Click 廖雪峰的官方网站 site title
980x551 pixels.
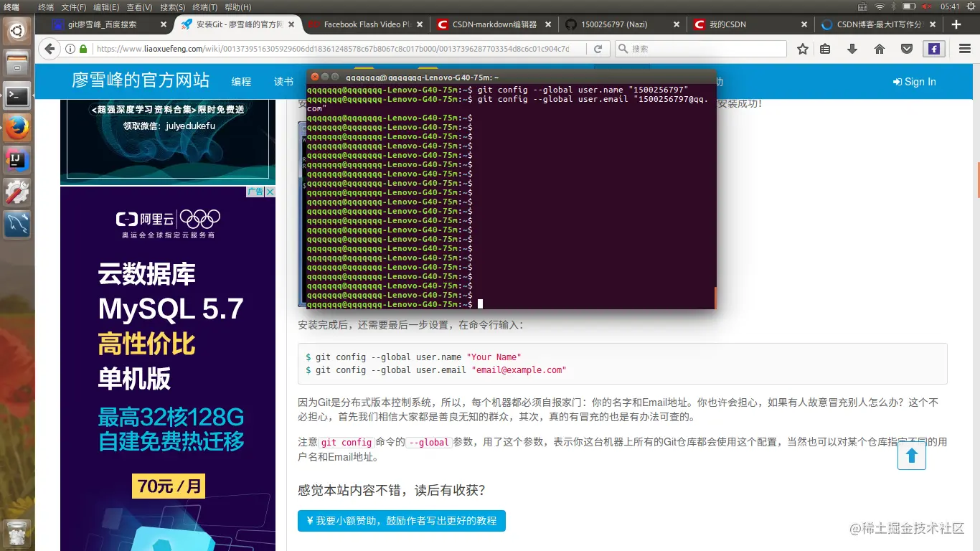[141, 80]
